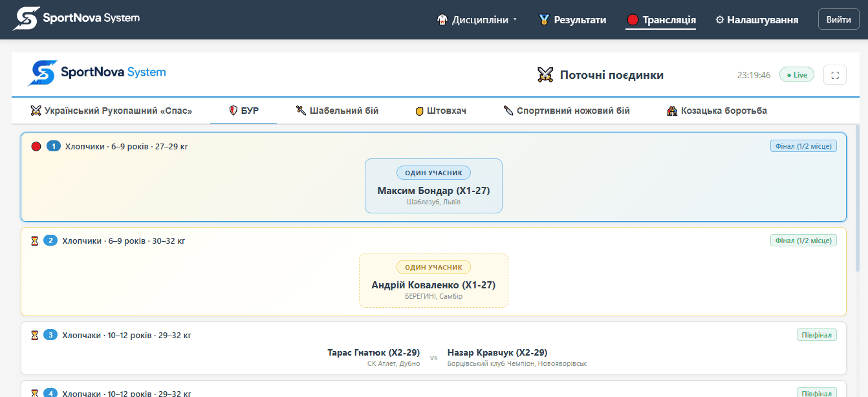Switch to Спортивний ножовий бій tab
Image resolution: width=868 pixels, height=397 pixels.
coord(567,111)
